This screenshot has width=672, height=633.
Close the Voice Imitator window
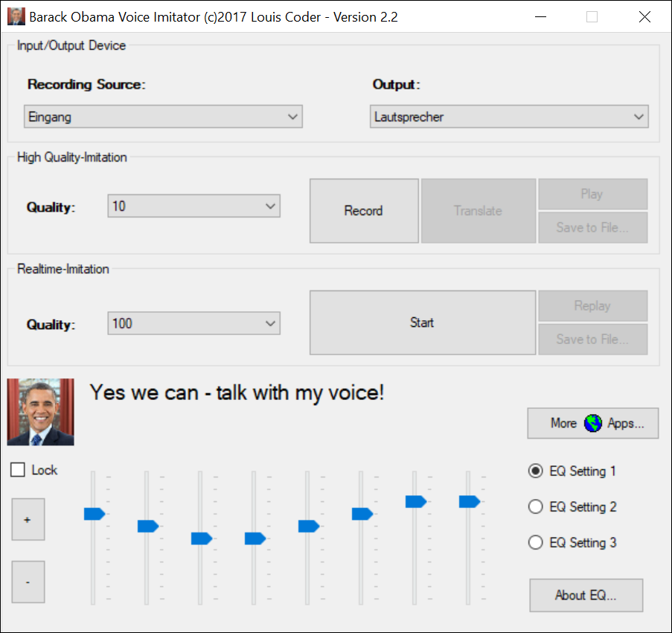point(644,16)
